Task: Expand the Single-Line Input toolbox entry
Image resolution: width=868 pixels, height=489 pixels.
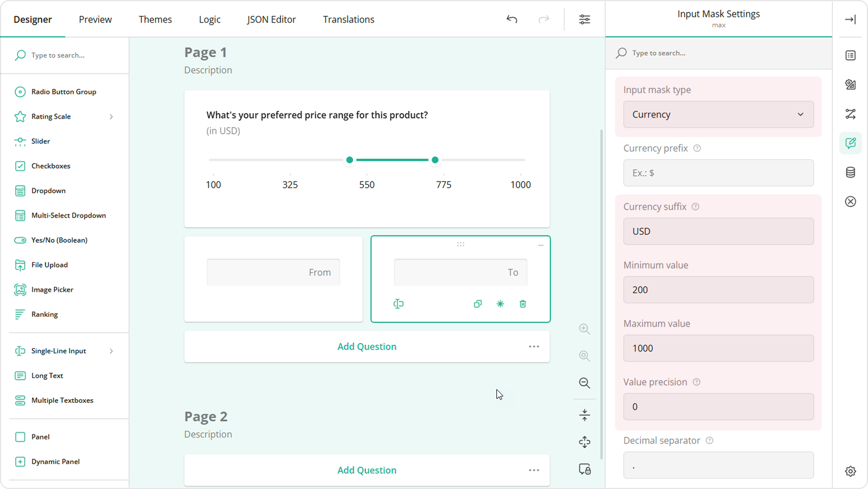Action: 112,350
